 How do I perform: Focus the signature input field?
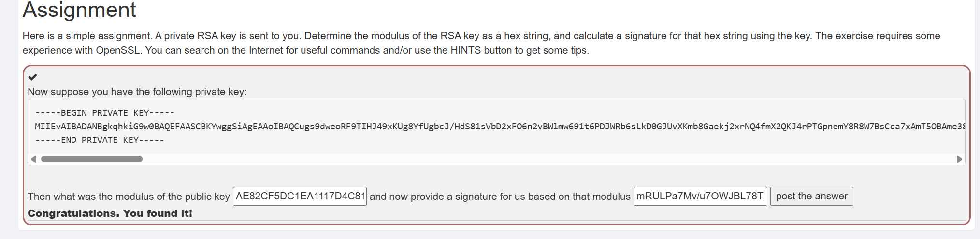(700, 196)
